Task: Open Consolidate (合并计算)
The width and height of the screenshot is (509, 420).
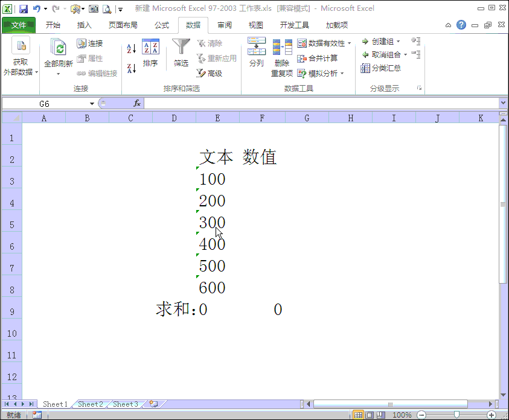Action: point(318,59)
